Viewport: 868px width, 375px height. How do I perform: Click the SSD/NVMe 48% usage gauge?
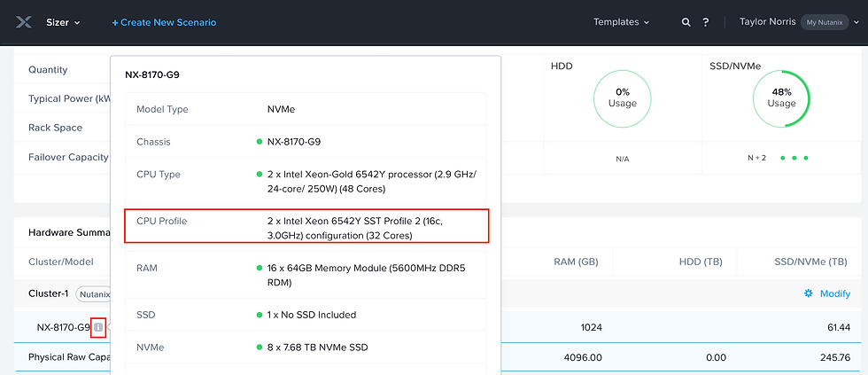point(781,98)
